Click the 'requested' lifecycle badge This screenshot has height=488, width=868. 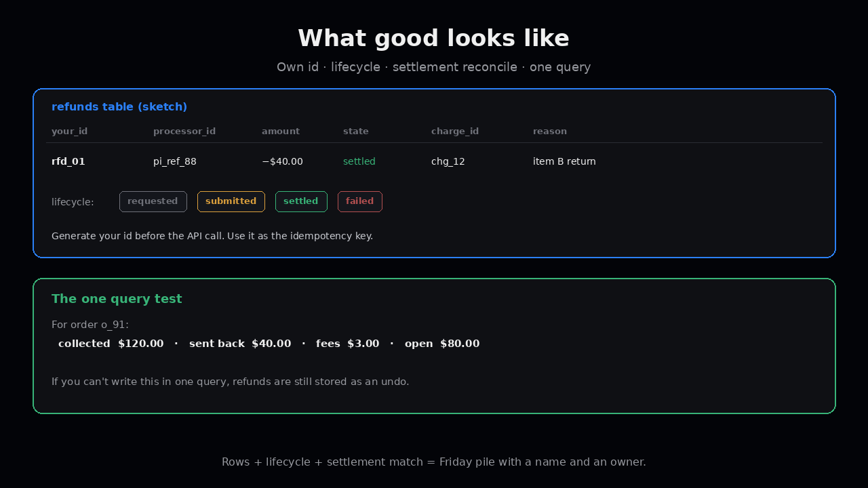[153, 201]
